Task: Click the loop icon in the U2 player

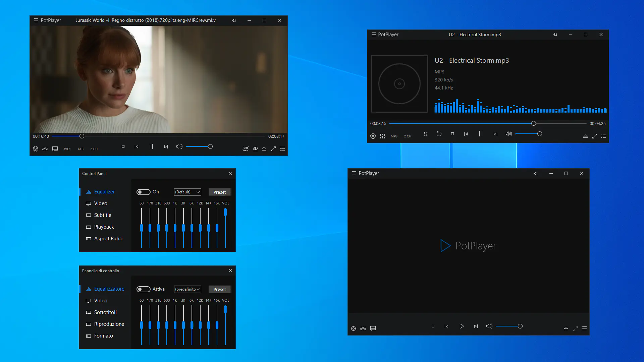Action: (439, 134)
